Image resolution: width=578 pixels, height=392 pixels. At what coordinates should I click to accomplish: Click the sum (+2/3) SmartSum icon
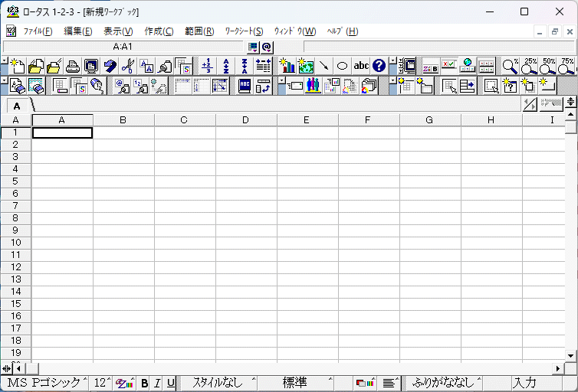coord(207,66)
